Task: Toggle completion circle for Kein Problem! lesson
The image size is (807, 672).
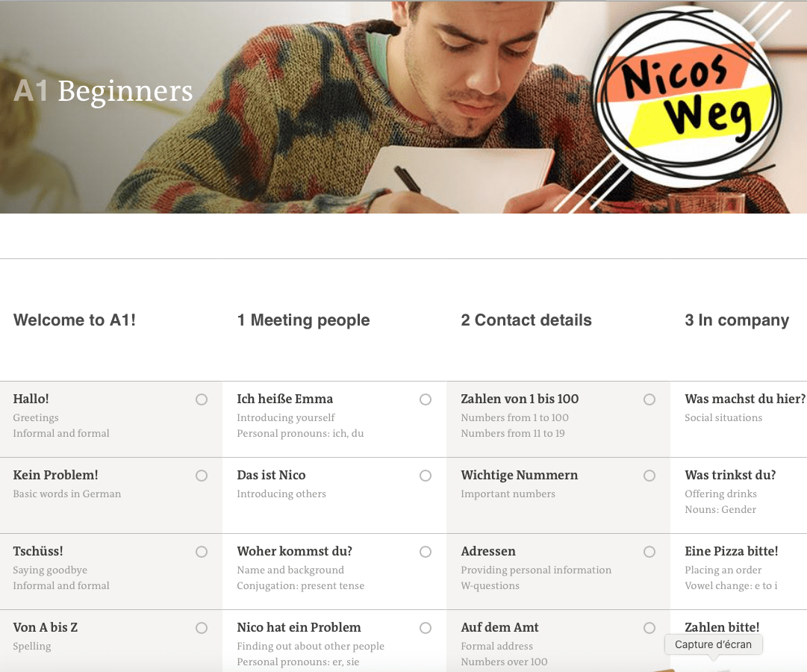Action: click(202, 476)
